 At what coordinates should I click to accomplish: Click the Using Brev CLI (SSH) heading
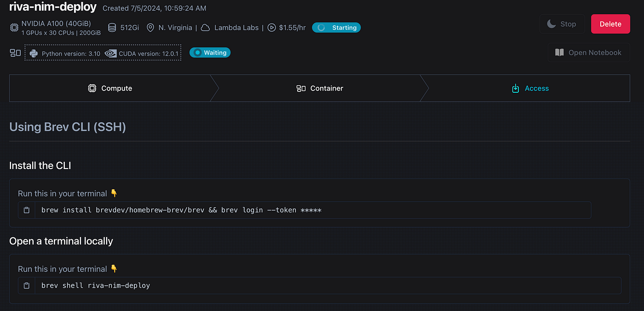click(68, 127)
